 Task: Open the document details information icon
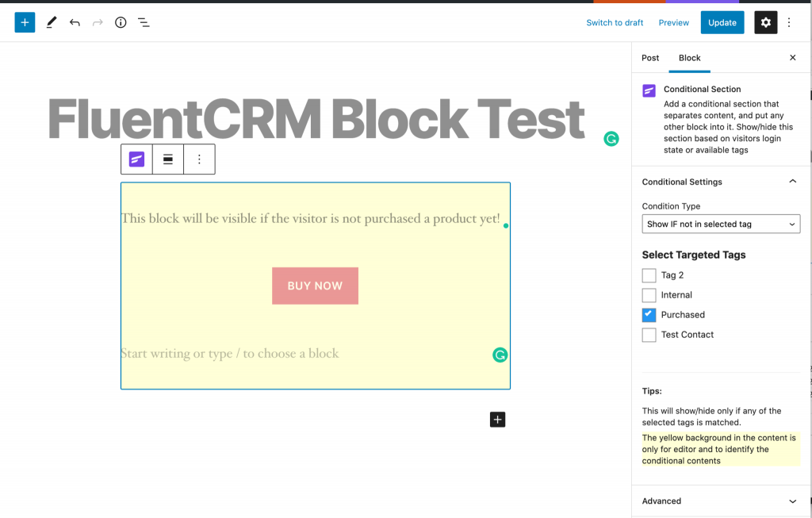click(x=120, y=22)
